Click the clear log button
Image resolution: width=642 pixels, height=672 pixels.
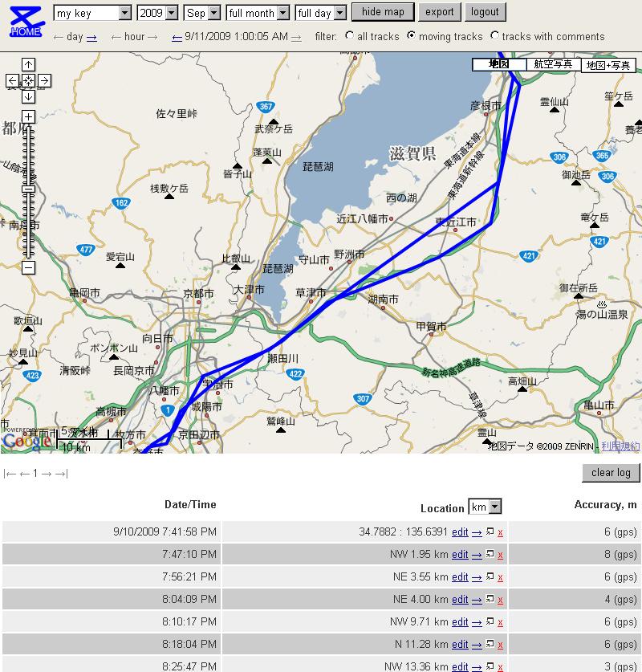(x=611, y=473)
